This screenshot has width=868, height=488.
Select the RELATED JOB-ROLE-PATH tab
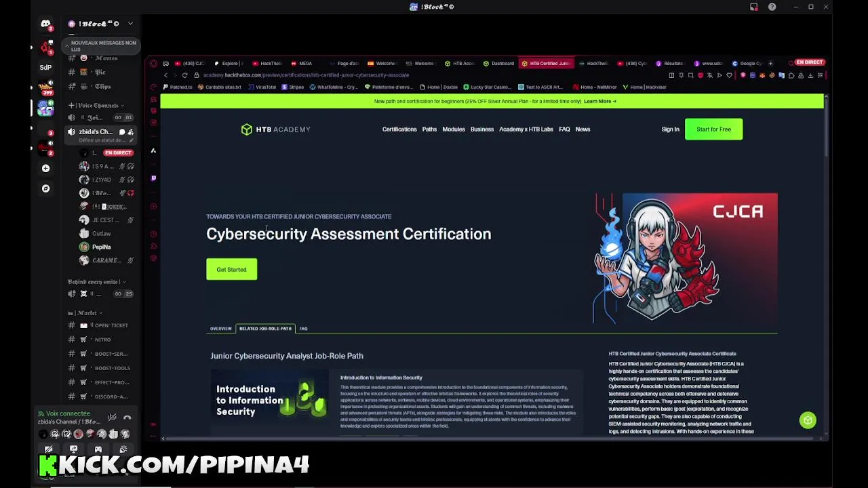[265, 329]
